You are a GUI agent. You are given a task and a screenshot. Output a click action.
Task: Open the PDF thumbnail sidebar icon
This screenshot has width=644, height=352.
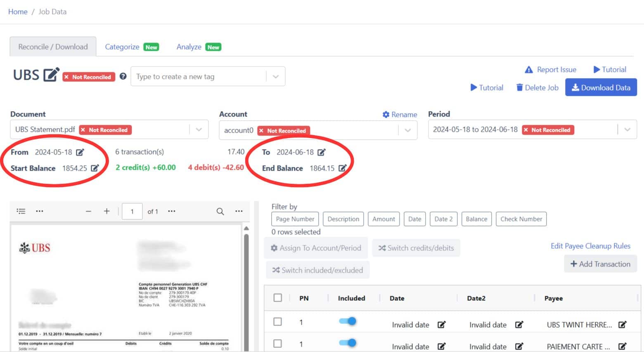[21, 211]
